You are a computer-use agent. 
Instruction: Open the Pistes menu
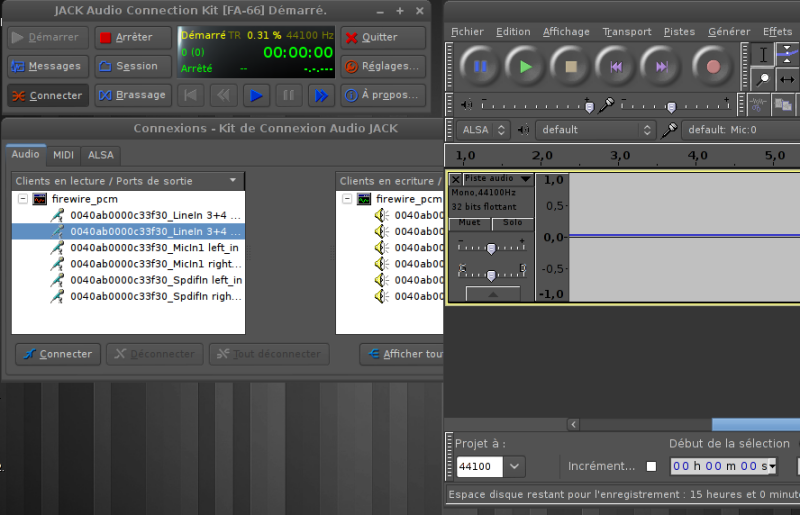point(679,32)
